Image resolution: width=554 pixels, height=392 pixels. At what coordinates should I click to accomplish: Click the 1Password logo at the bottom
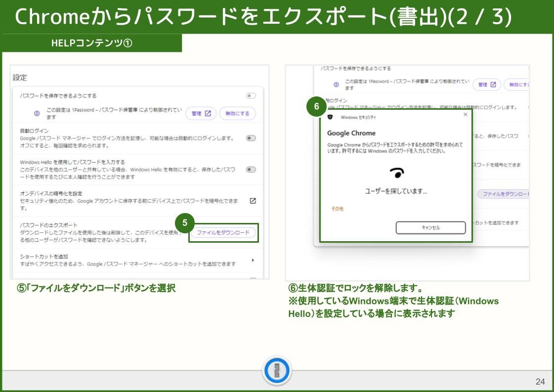[x=277, y=371]
